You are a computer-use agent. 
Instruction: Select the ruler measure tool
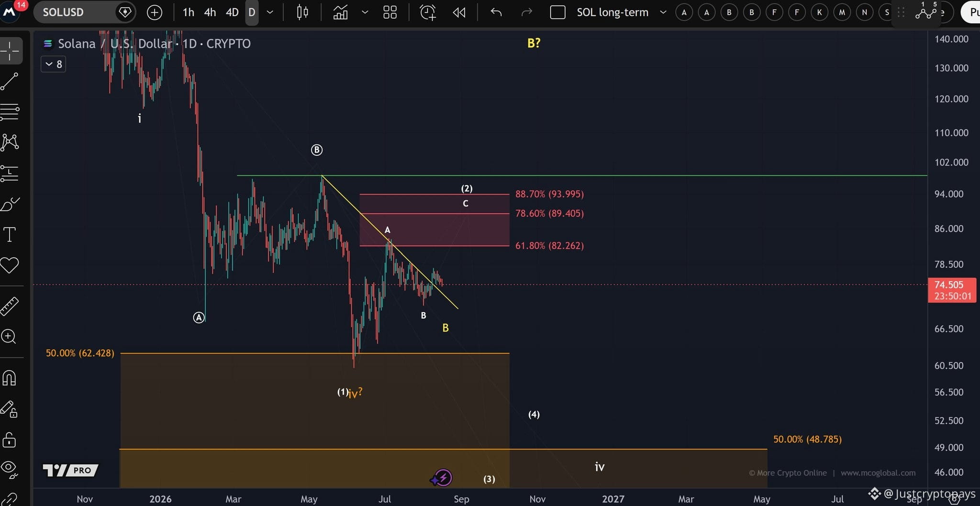coord(10,306)
